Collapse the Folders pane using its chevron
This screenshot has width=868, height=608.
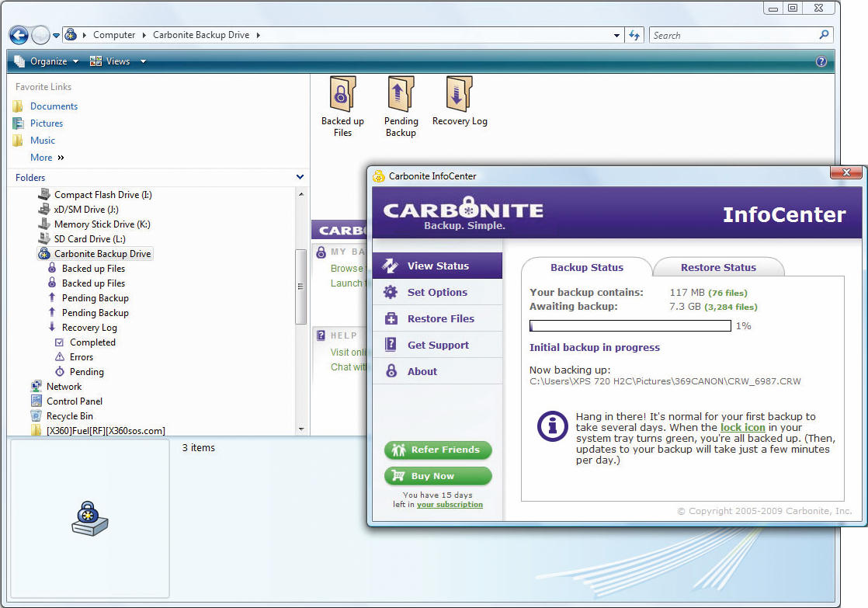(300, 177)
